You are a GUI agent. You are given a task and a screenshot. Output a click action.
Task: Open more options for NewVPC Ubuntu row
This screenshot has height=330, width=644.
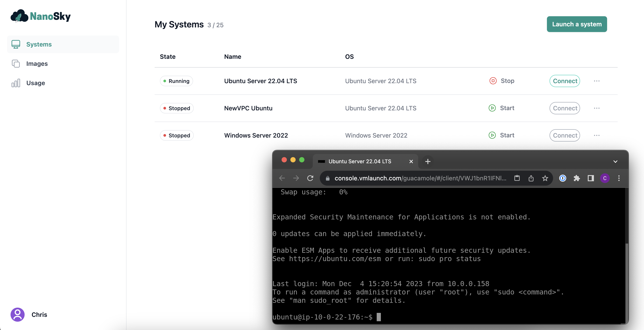(597, 108)
